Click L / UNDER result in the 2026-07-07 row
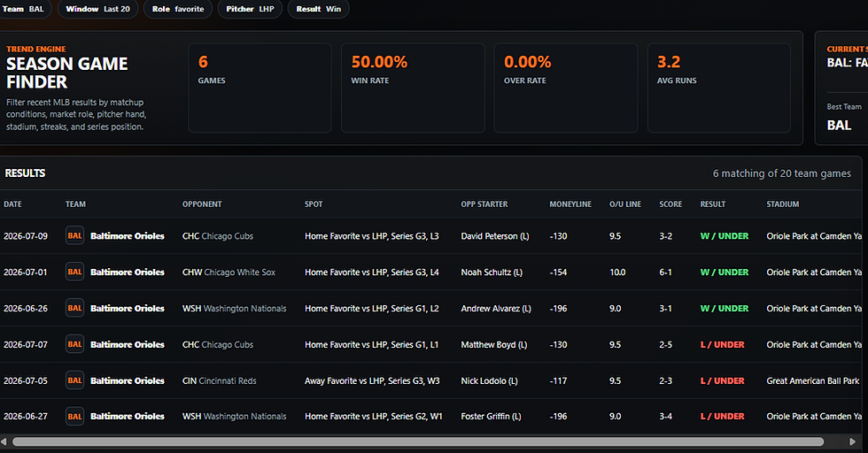The image size is (868, 453). (x=722, y=344)
